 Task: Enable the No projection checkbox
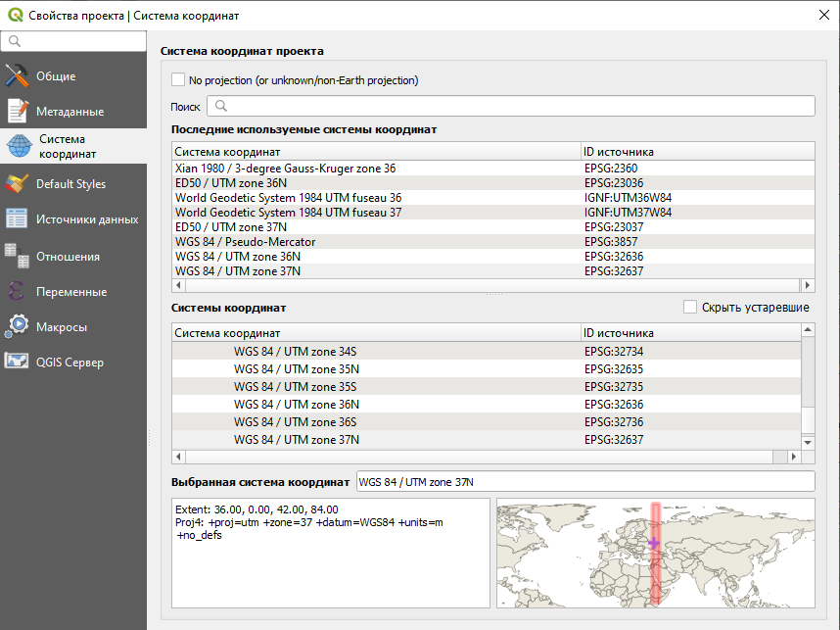178,80
